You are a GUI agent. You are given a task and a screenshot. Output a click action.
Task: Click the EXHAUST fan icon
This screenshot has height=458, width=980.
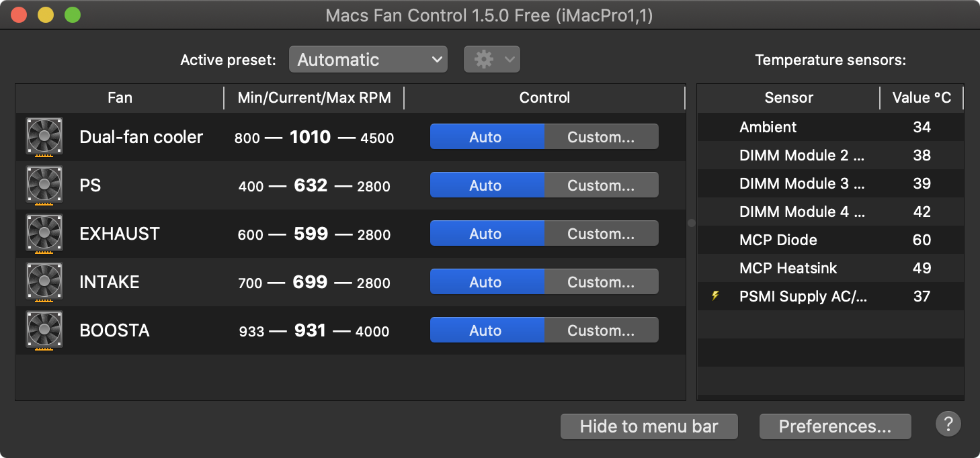(44, 234)
